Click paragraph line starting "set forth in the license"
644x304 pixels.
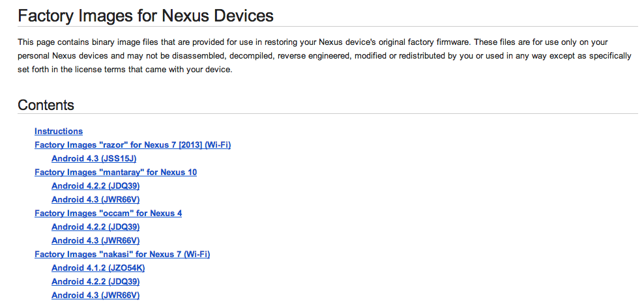point(124,70)
